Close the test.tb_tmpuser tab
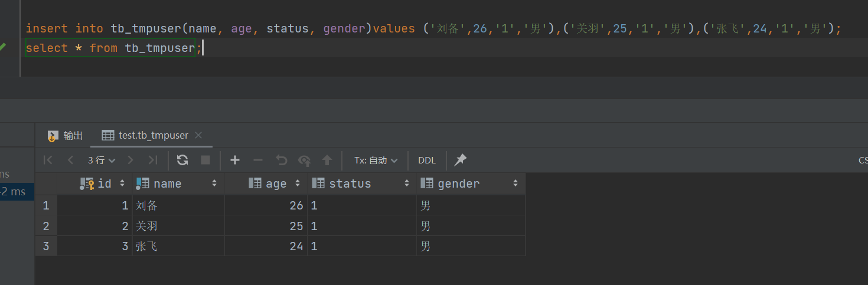 coord(198,135)
